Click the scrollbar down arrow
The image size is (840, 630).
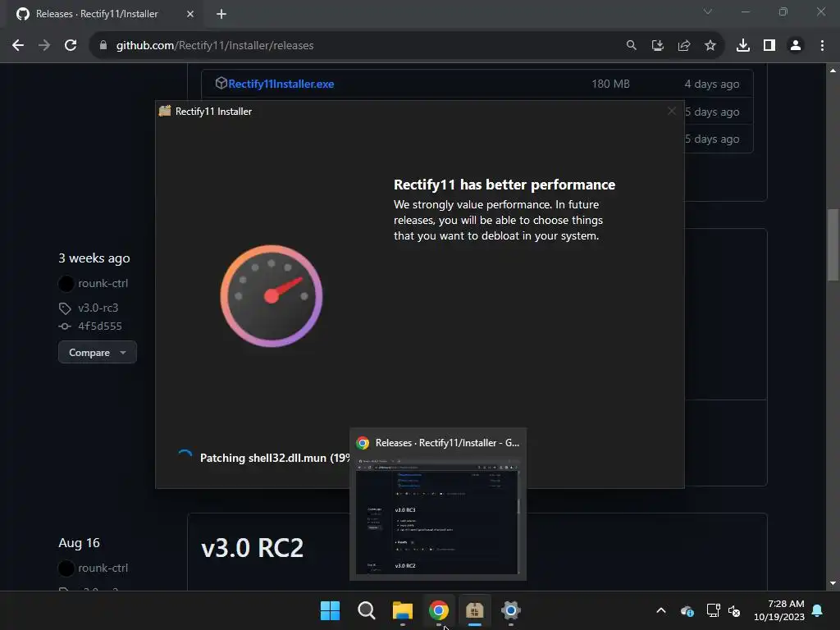click(833, 583)
